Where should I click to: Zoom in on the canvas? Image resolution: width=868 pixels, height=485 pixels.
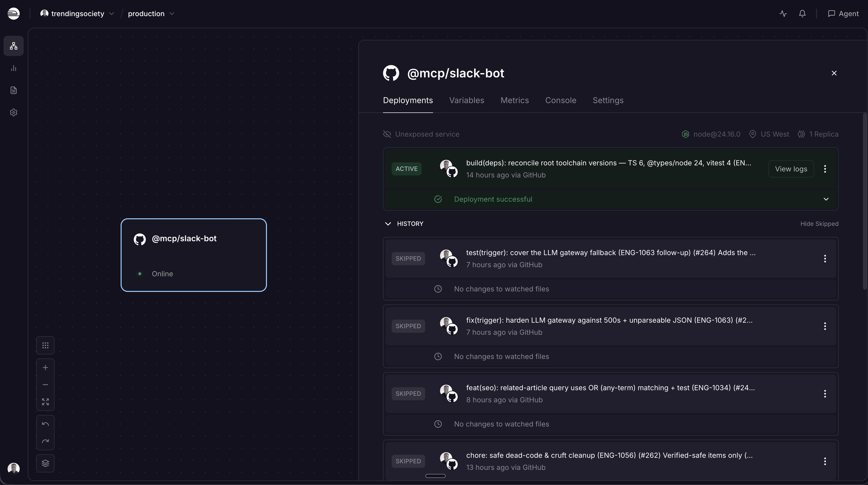(45, 368)
